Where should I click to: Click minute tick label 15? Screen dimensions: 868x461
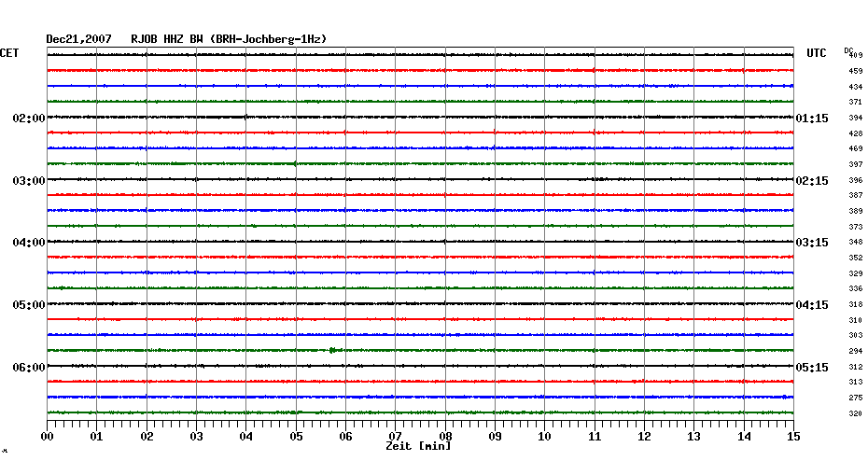(794, 437)
